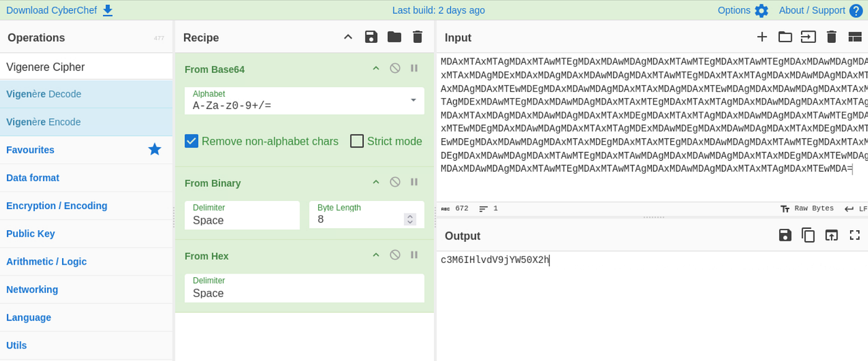
Task: Copy the output to clipboard
Action: (808, 235)
